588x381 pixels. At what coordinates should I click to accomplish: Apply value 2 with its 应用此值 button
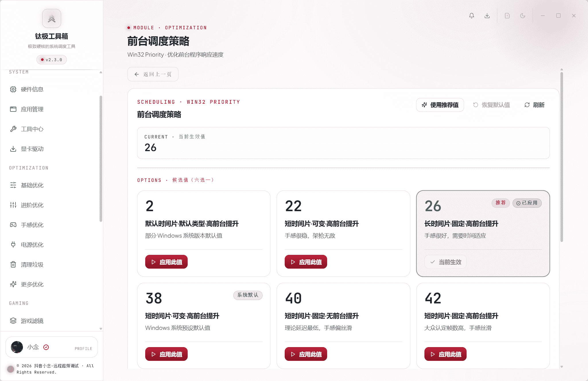166,262
